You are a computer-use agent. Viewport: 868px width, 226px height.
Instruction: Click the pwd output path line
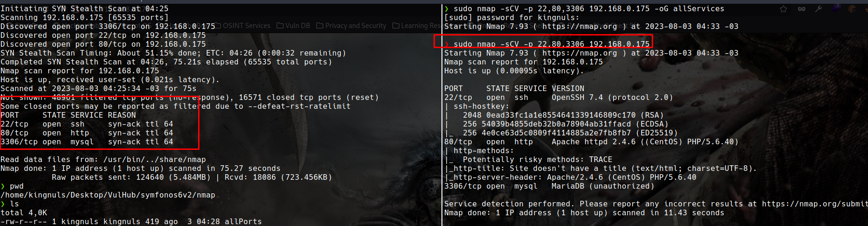(108, 195)
